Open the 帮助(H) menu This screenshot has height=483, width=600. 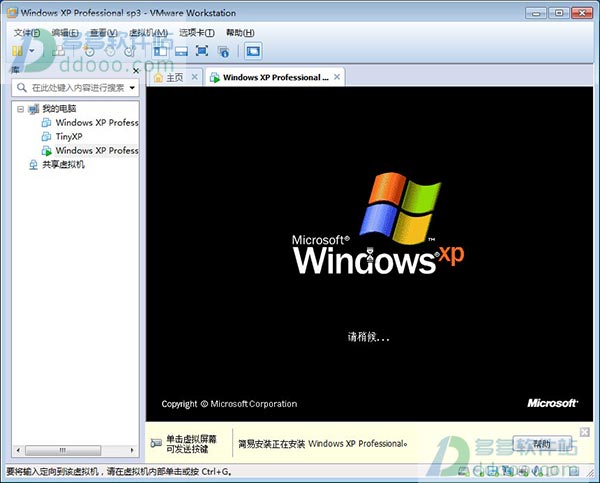click(x=240, y=33)
